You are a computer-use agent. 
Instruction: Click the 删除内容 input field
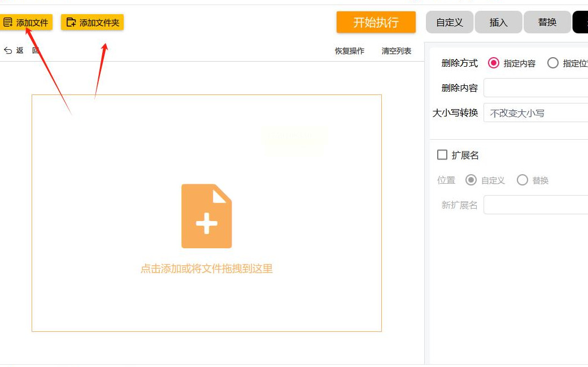[x=536, y=88]
